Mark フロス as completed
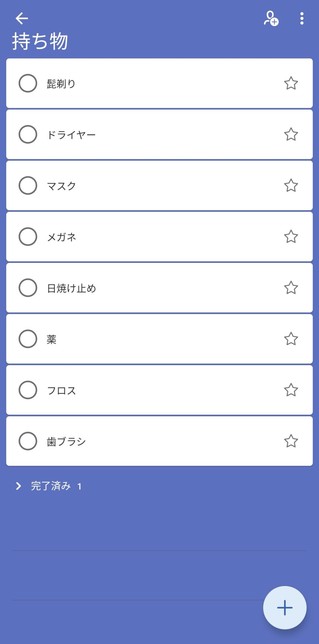 [x=28, y=390]
